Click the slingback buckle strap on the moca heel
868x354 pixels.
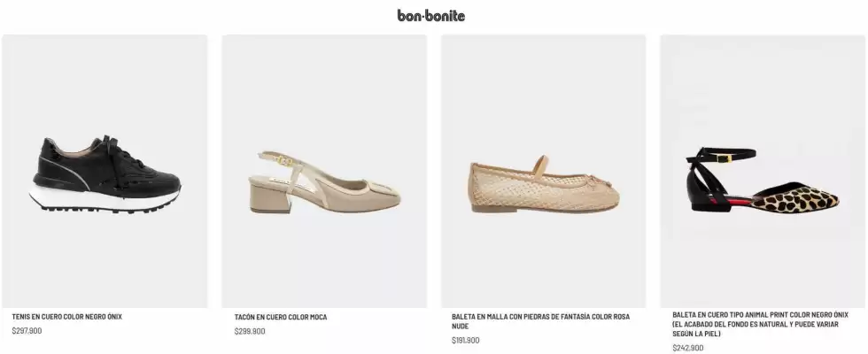280,161
